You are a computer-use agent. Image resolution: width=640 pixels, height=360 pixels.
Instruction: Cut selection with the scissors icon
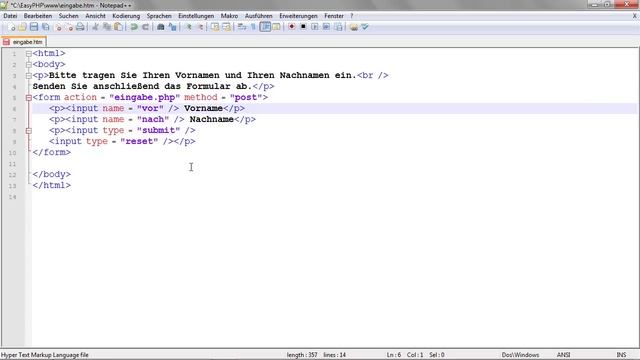(x=96, y=27)
